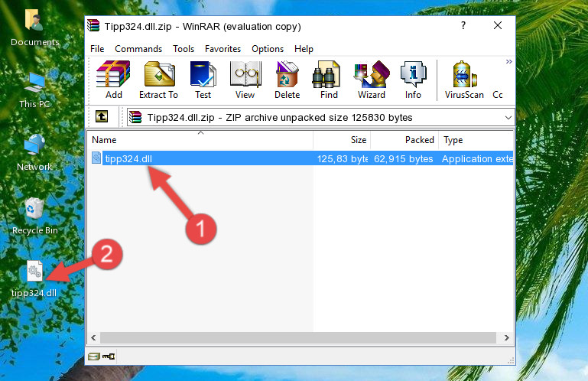
Task: Click the WinRAR title bar app icon
Action: pyautogui.click(x=93, y=25)
